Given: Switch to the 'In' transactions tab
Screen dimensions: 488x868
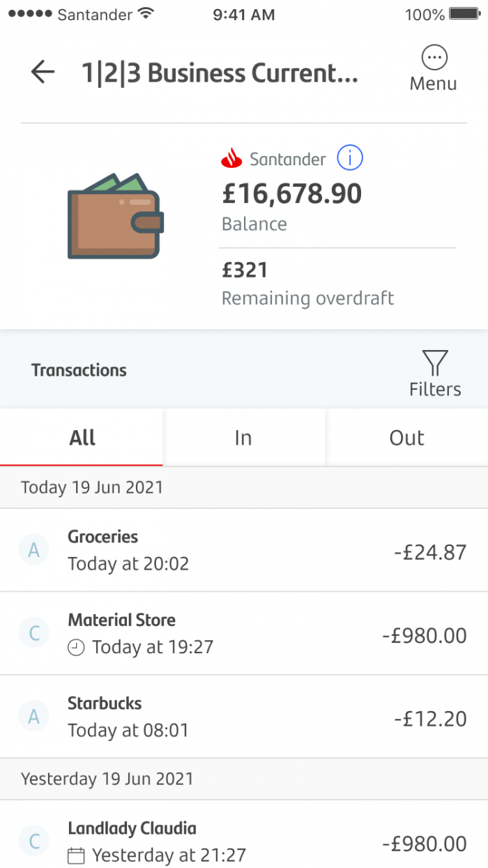Looking at the screenshot, I should coord(243,438).
